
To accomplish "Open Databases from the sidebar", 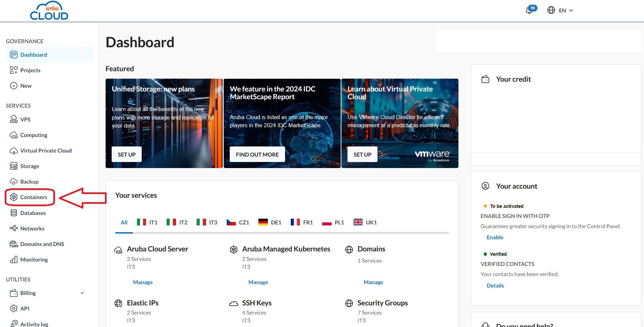I will coord(33,213).
